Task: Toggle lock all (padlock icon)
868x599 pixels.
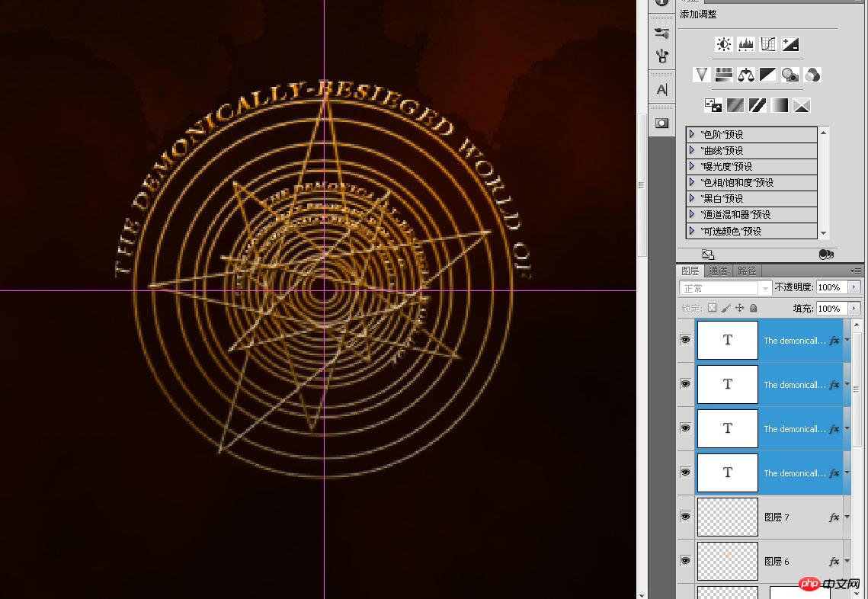Action: click(754, 308)
